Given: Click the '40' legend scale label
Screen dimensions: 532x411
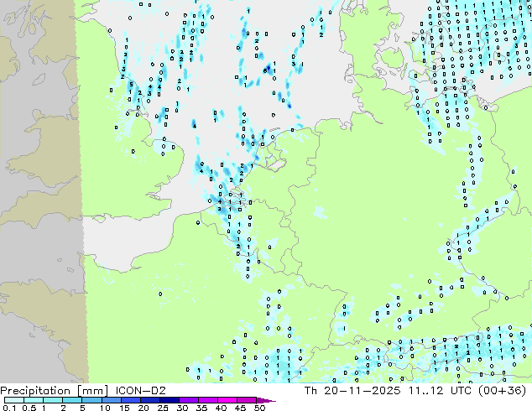Looking at the screenshot, I should (x=221, y=408).
